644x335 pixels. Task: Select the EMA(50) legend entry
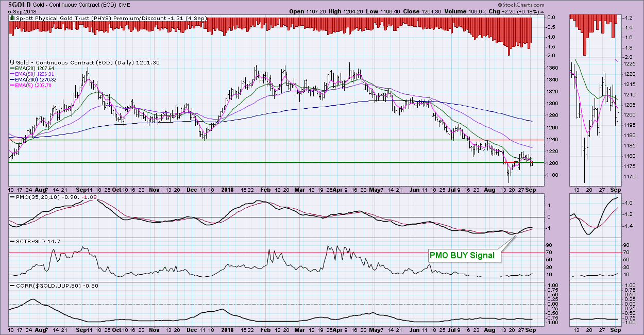click(x=35, y=74)
